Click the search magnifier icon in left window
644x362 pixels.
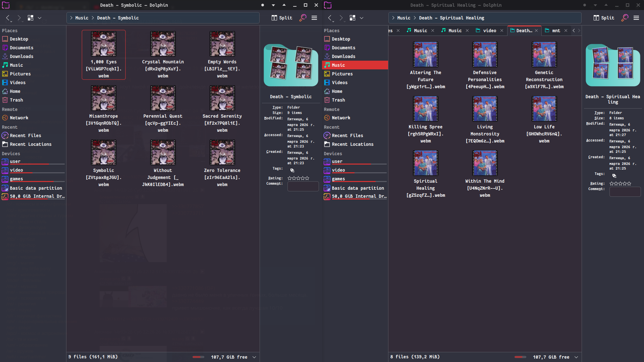point(303,18)
